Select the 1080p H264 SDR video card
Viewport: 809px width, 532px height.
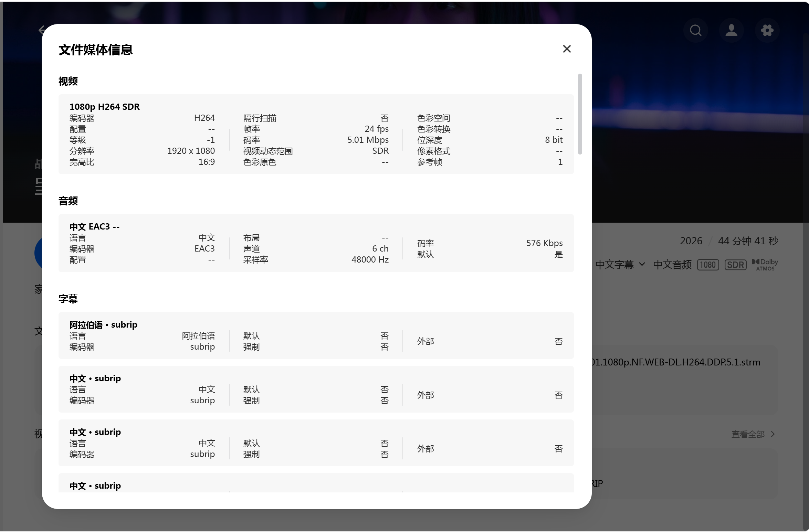click(x=316, y=134)
